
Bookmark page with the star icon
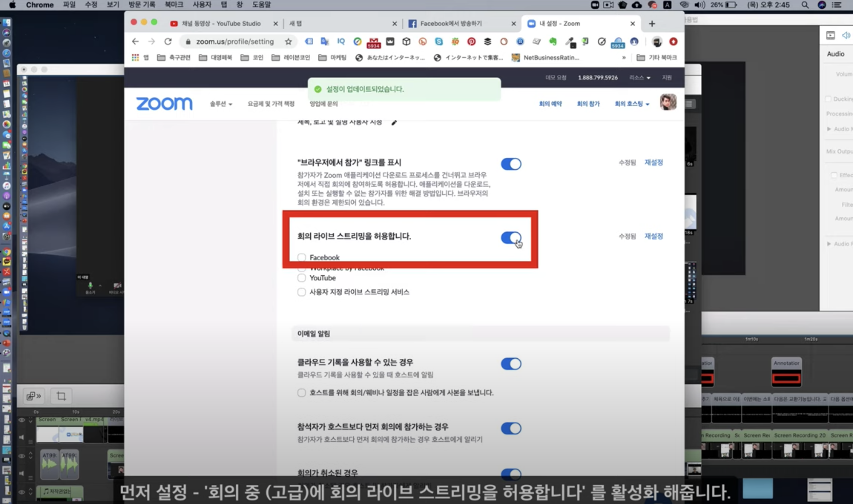coord(288,42)
